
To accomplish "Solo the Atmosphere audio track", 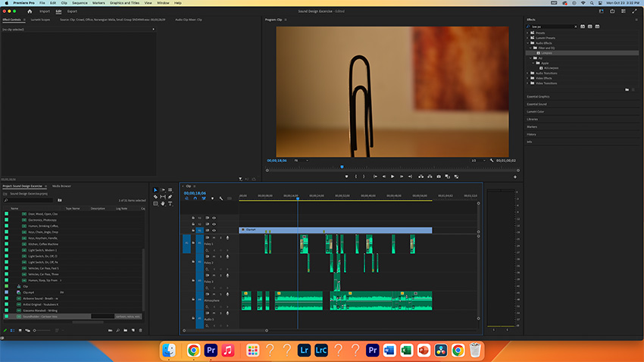I will (x=220, y=293).
